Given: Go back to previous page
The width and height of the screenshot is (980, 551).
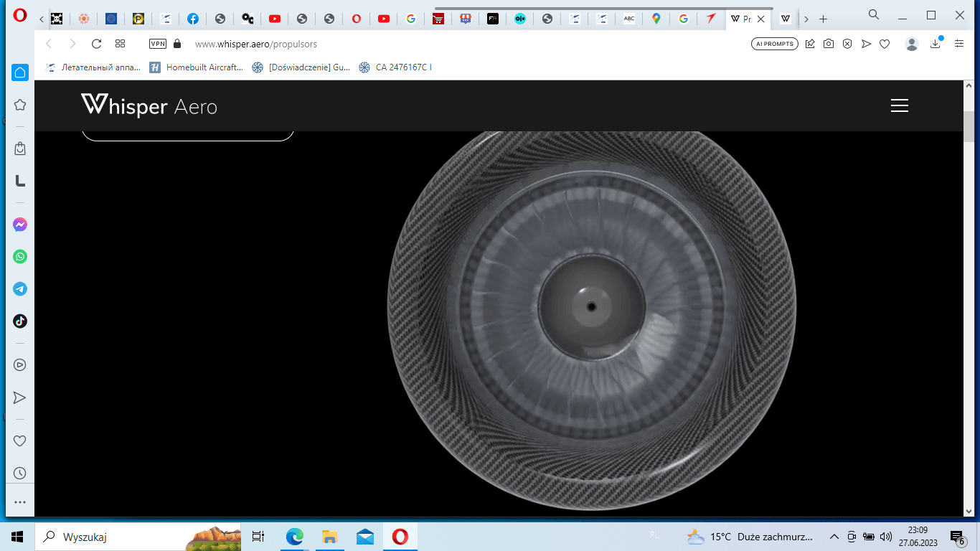Looking at the screenshot, I should pyautogui.click(x=49, y=44).
